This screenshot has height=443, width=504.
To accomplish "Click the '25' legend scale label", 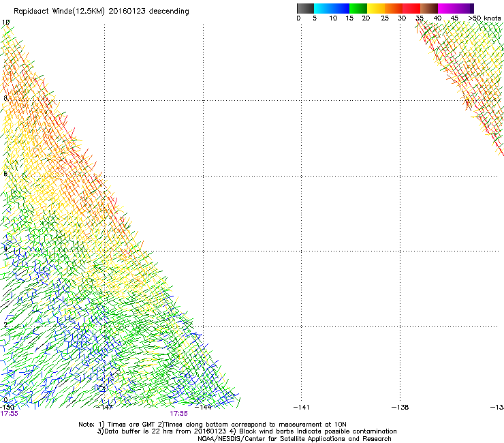I will pos(385,18).
